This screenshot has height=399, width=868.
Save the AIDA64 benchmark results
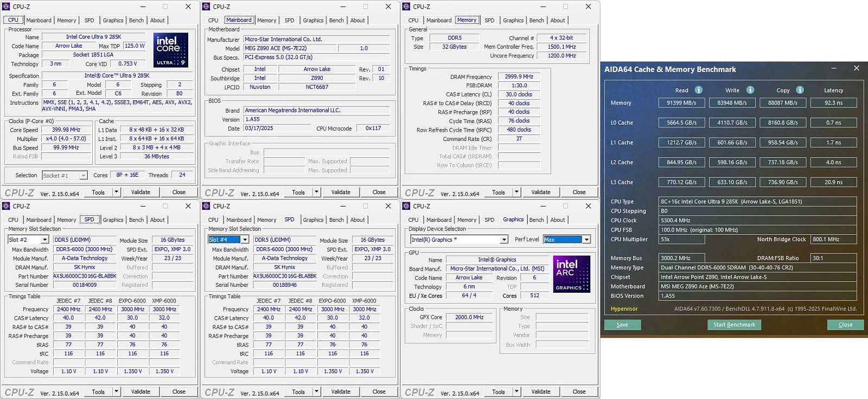622,325
